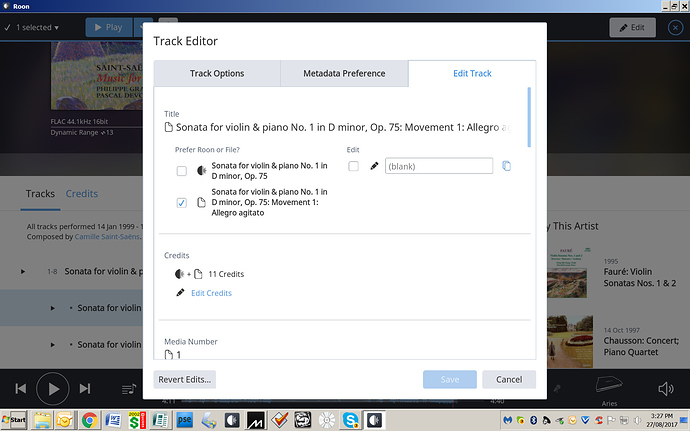
Task: Check the Roon title option checkbox
Action: coord(181,171)
